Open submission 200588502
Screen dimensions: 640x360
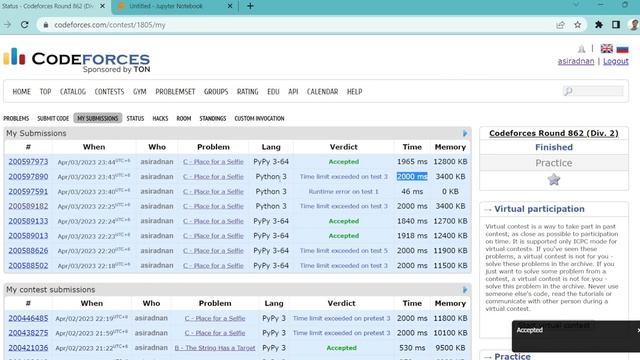tap(28, 266)
